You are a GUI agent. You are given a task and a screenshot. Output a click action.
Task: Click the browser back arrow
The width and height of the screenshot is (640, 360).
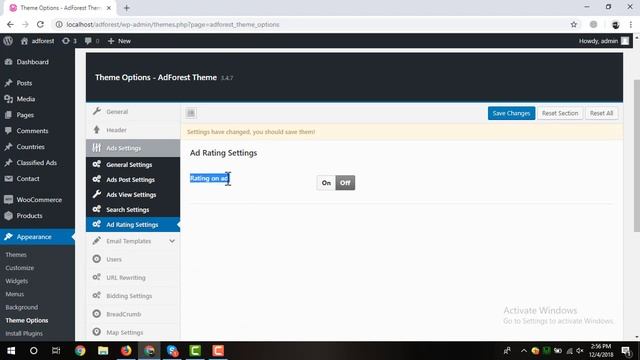click(10, 24)
